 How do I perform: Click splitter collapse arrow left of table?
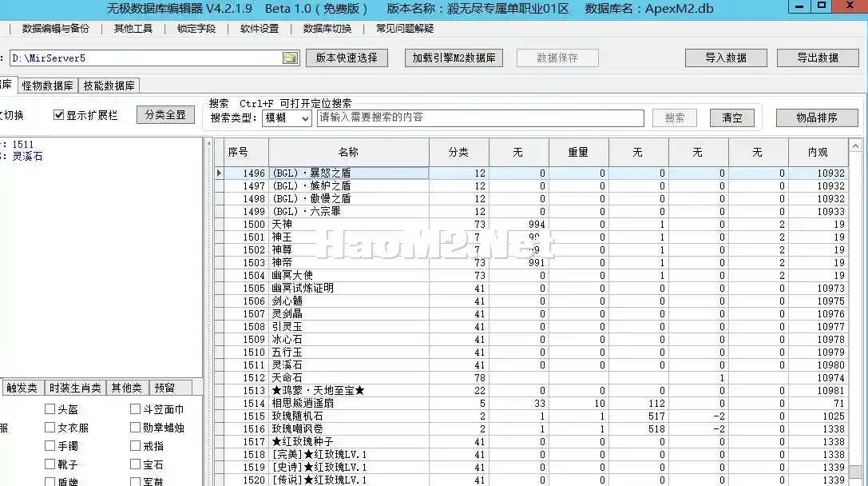pos(208,144)
